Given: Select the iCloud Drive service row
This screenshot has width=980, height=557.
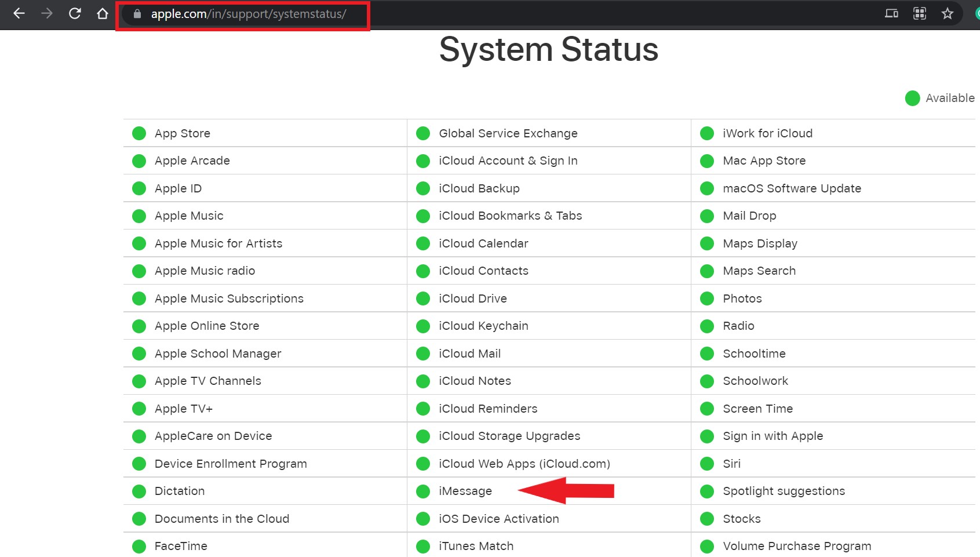Looking at the screenshot, I should pos(472,298).
